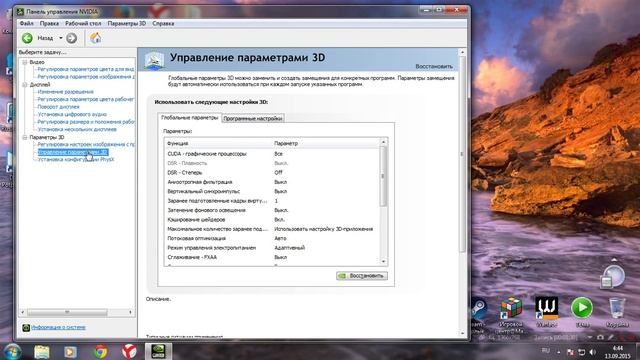The width and height of the screenshot is (640, 360).
Task: Click settings list scroll up arrow
Action: point(383,142)
